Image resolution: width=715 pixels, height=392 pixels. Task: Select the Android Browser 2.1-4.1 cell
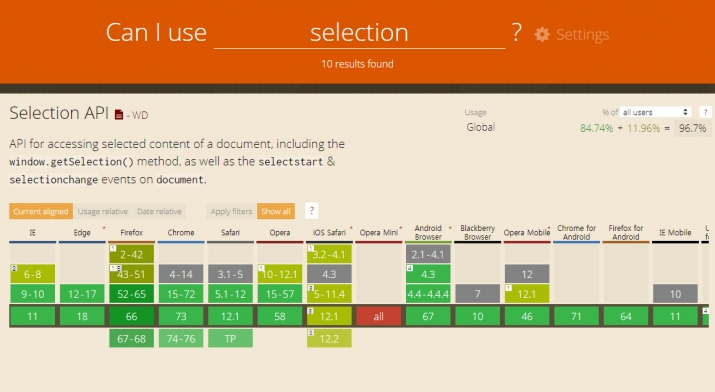428,254
